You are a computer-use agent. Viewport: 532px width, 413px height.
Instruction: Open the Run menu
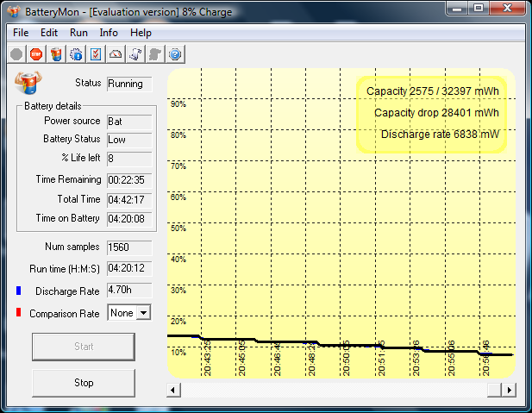(78, 33)
